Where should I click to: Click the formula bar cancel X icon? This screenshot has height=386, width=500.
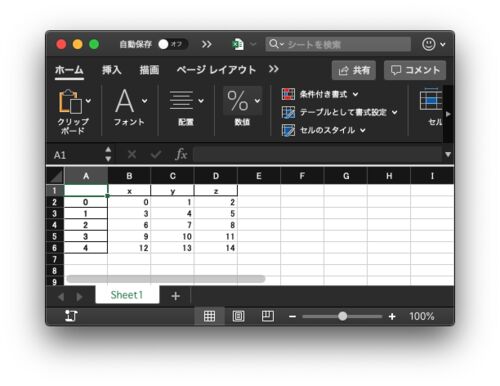(132, 154)
